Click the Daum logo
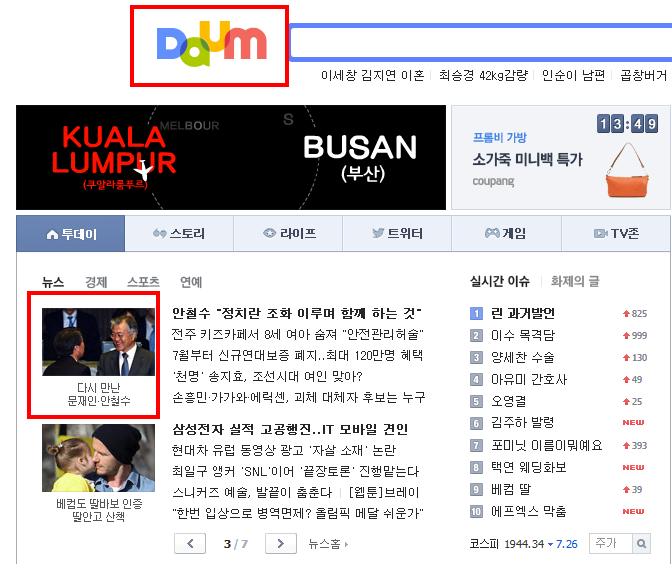The image size is (672, 579). click(x=212, y=45)
